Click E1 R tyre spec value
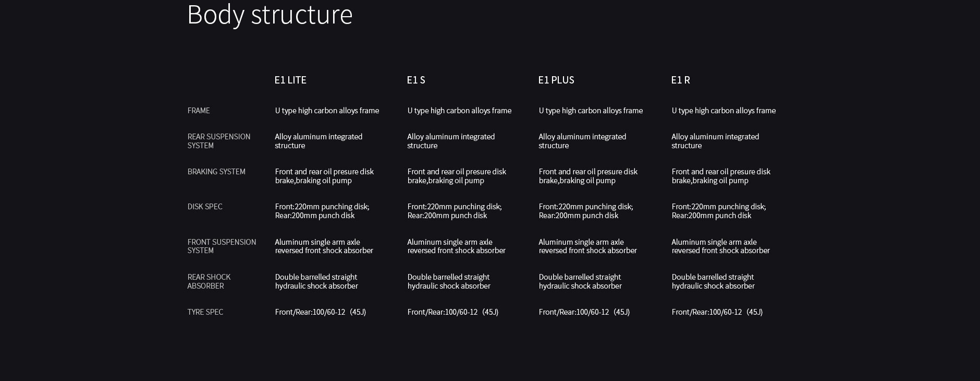The image size is (980, 381). tap(717, 312)
